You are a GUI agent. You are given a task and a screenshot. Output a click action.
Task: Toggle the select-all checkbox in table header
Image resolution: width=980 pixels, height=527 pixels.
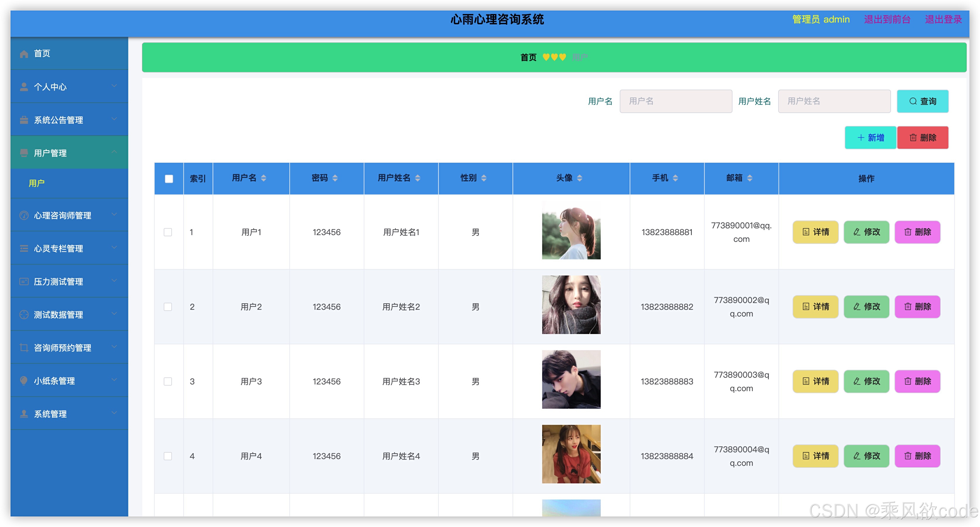tap(169, 179)
